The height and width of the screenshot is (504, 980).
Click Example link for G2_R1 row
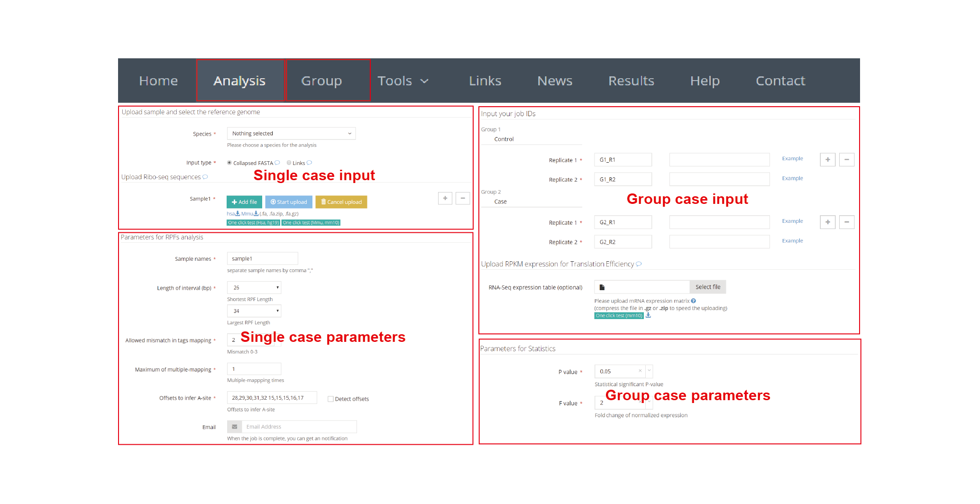pos(792,221)
